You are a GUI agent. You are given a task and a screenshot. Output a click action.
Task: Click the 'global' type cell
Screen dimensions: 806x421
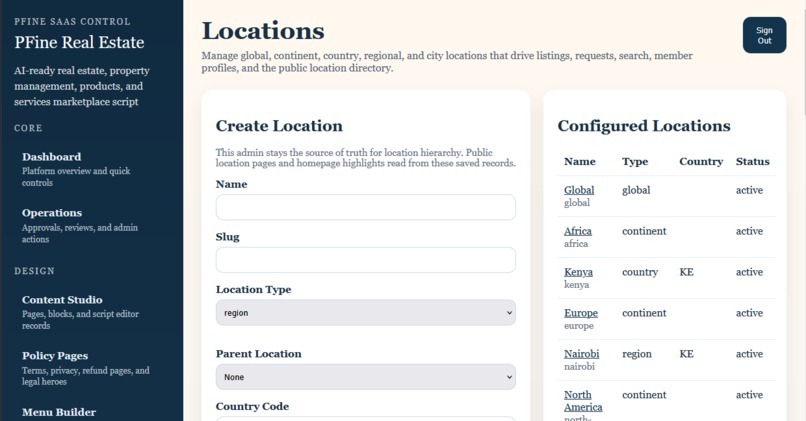(636, 190)
